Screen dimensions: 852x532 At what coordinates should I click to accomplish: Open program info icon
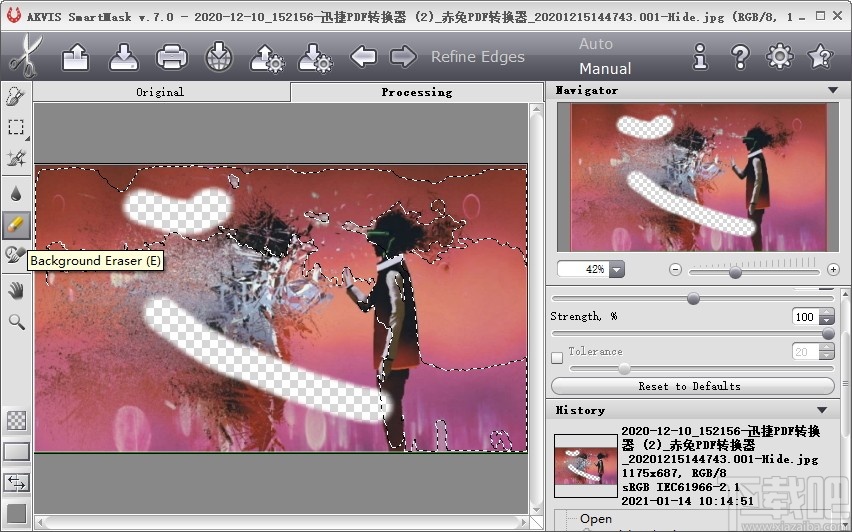(700, 57)
